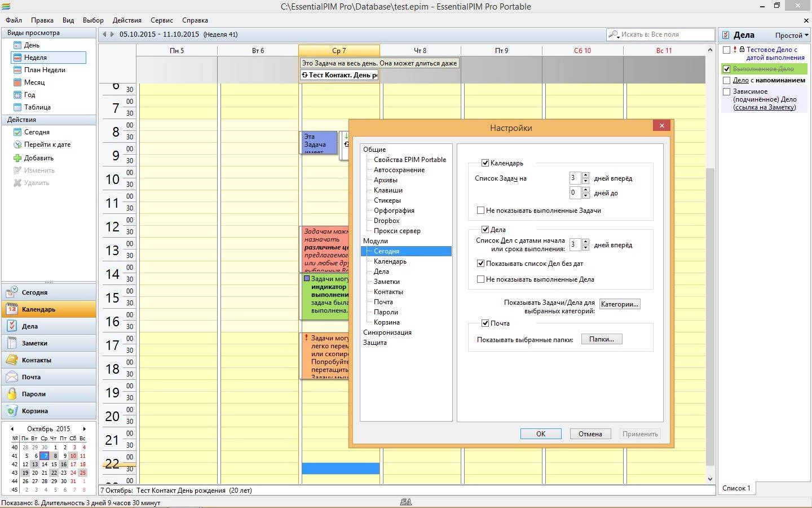This screenshot has height=508, width=812.
Task: Switch to the Список 1 tab
Action: (x=736, y=488)
